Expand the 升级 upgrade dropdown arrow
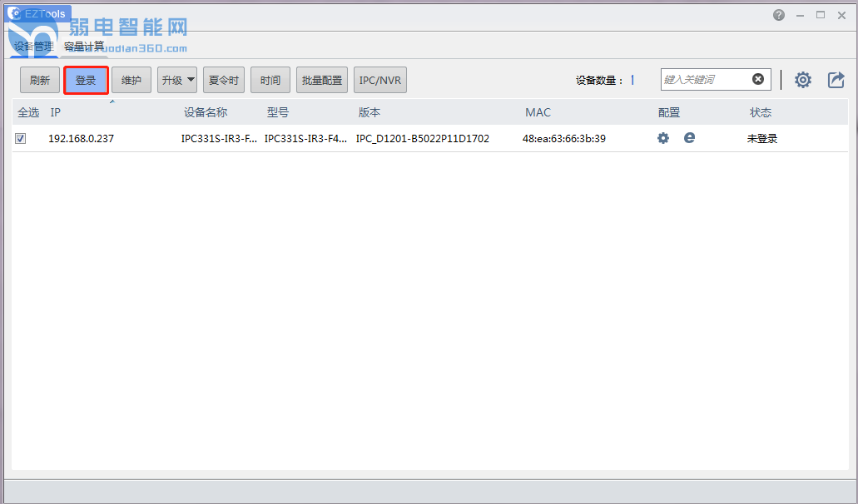Viewport: 858px width, 504px height. point(191,80)
